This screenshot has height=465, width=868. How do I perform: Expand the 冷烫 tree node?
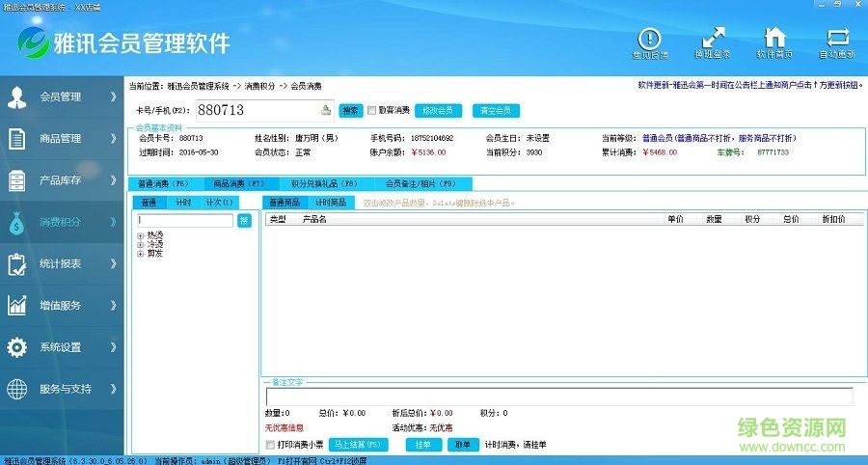point(141,245)
